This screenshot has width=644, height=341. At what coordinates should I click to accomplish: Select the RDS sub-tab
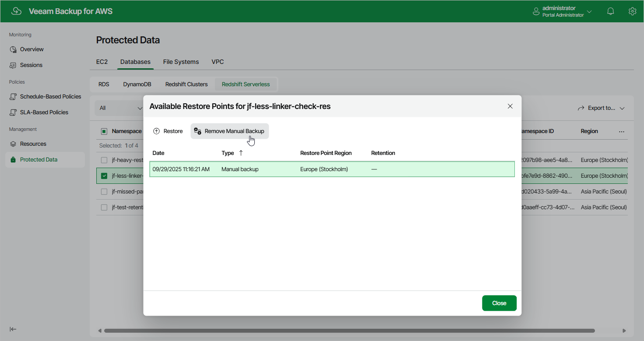[104, 84]
